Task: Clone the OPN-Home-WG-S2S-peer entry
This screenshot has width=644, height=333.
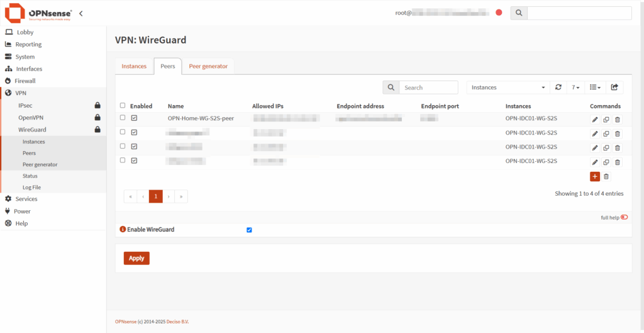Action: coord(606,120)
